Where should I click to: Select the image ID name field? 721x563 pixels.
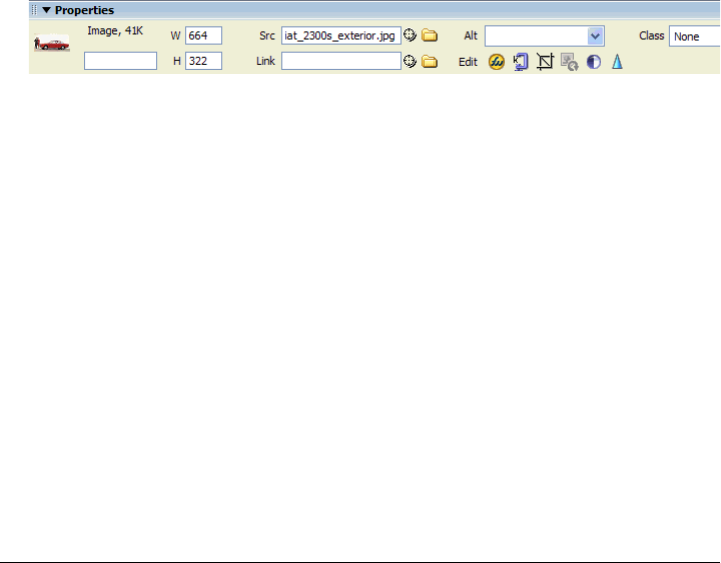tap(120, 61)
